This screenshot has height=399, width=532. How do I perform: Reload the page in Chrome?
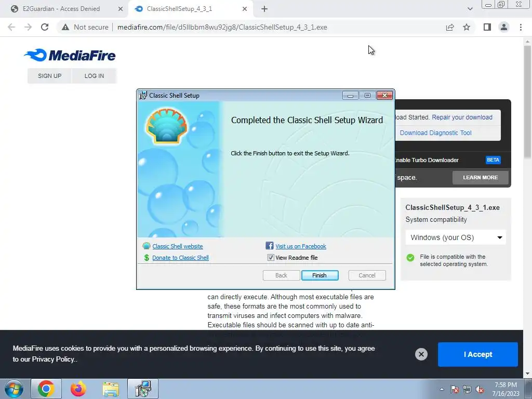point(45,27)
